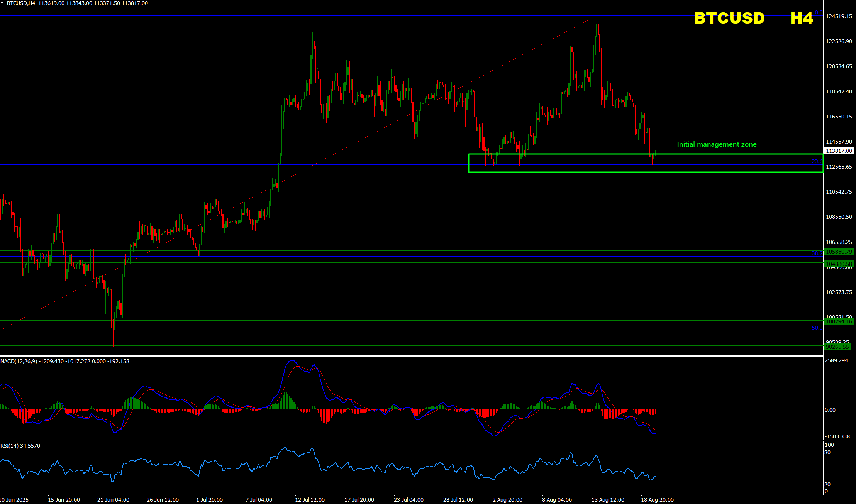
Task: Click the yellow BTCUSD text label
Action: point(729,18)
